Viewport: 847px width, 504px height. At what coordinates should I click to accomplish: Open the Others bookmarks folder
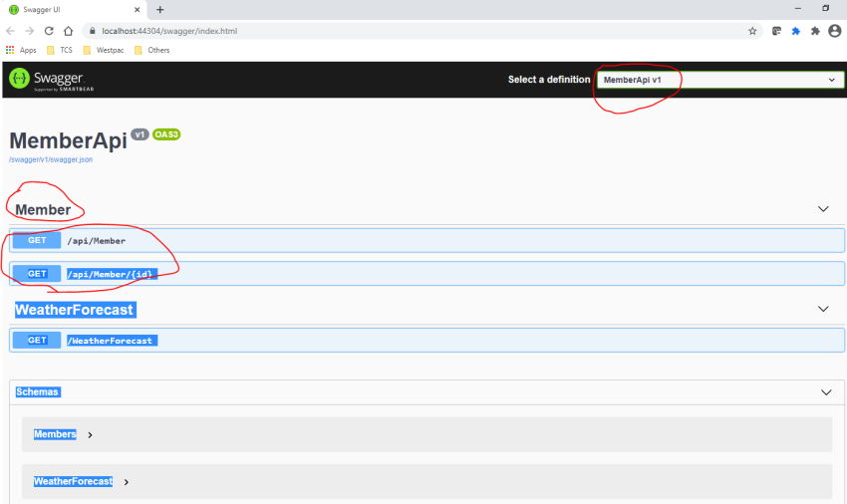pos(151,50)
